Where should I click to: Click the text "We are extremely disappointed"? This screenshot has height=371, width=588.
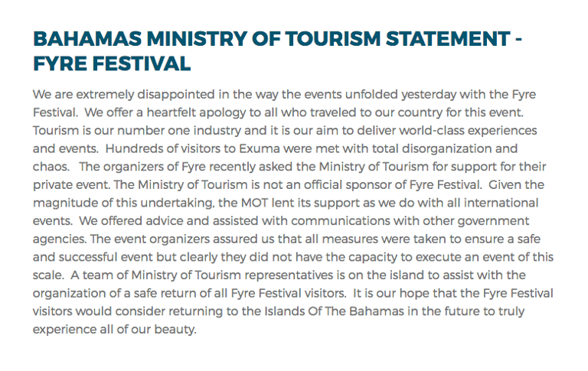coord(124,94)
